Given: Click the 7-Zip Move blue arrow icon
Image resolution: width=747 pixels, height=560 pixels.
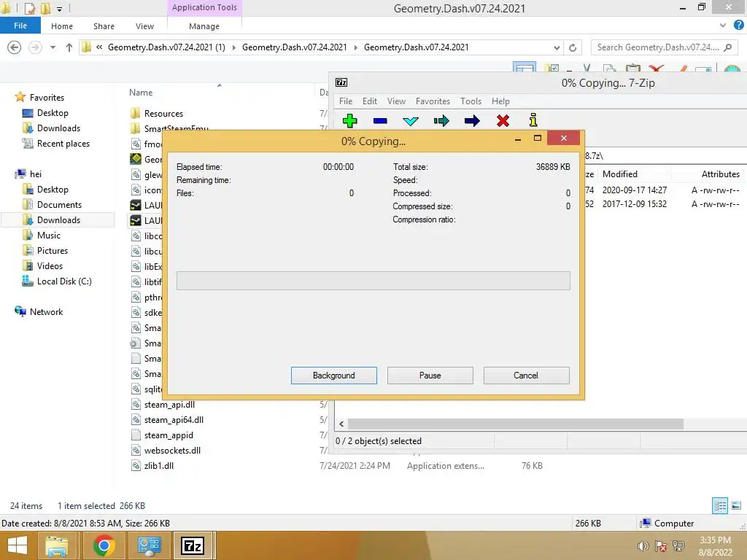Looking at the screenshot, I should [x=472, y=121].
